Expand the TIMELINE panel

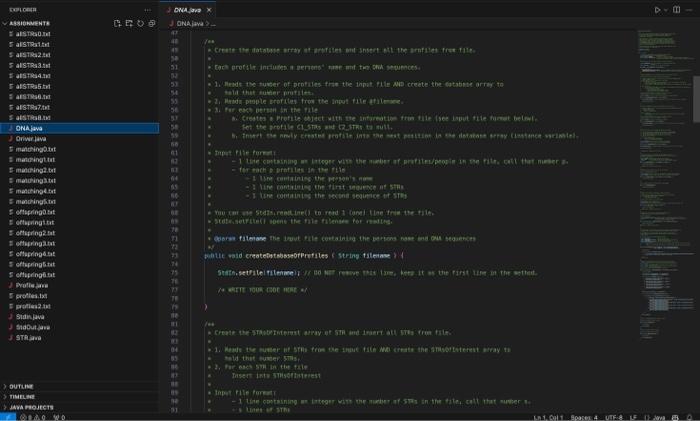point(79,397)
